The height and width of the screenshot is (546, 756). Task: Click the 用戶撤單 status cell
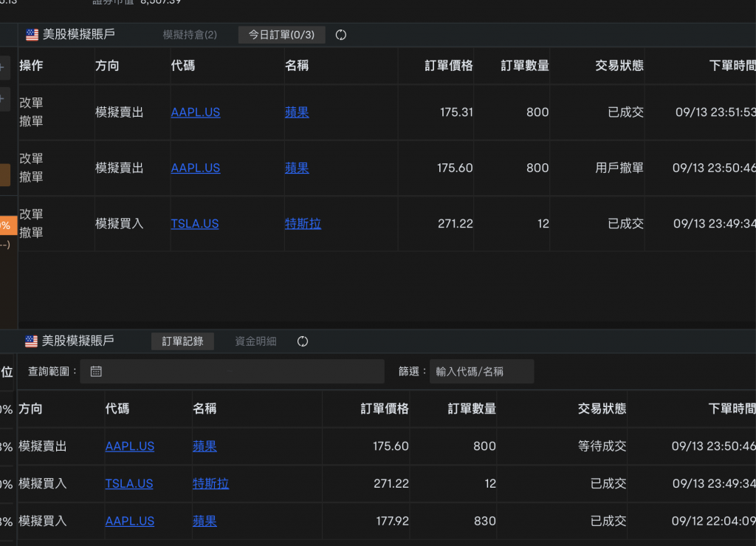[x=619, y=168]
